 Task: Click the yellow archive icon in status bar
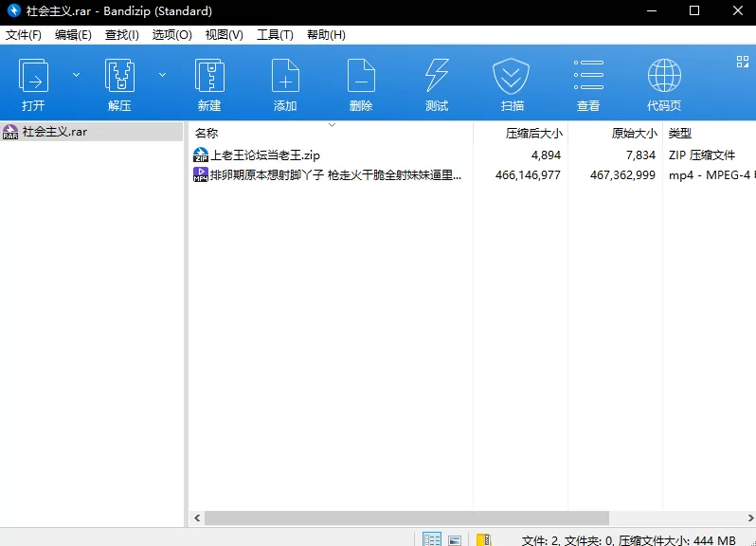pyautogui.click(x=483, y=539)
